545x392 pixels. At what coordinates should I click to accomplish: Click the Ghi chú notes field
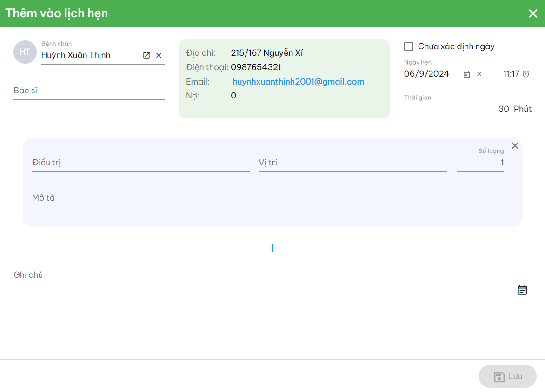(260, 291)
